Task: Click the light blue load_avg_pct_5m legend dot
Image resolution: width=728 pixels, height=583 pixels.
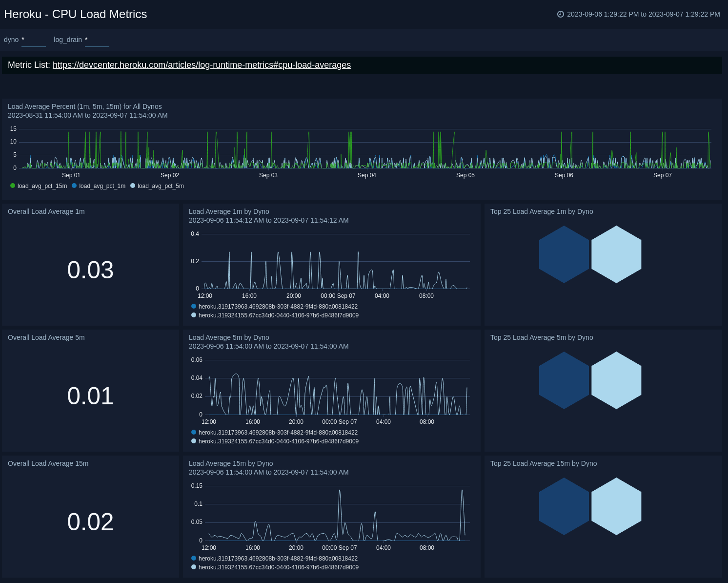Action: [132, 186]
